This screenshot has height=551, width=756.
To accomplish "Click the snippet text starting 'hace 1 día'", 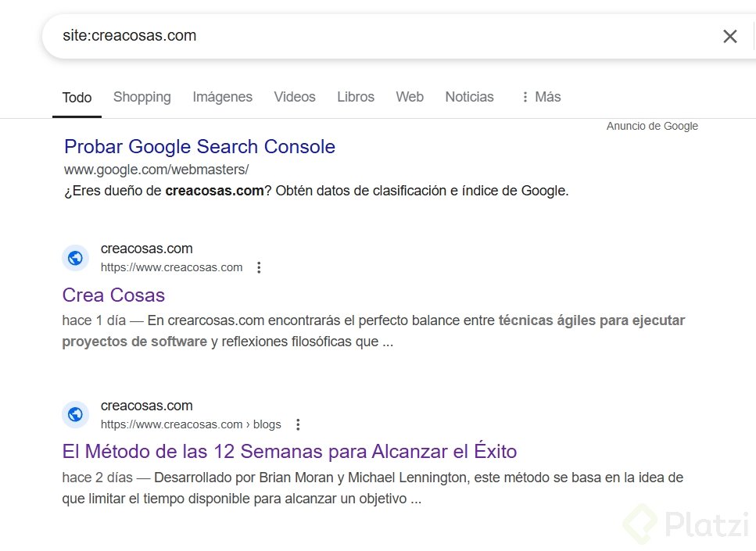I will tap(373, 331).
